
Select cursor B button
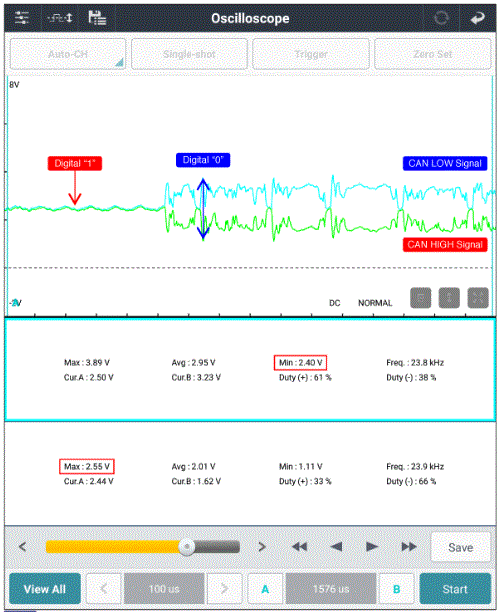coord(397,589)
